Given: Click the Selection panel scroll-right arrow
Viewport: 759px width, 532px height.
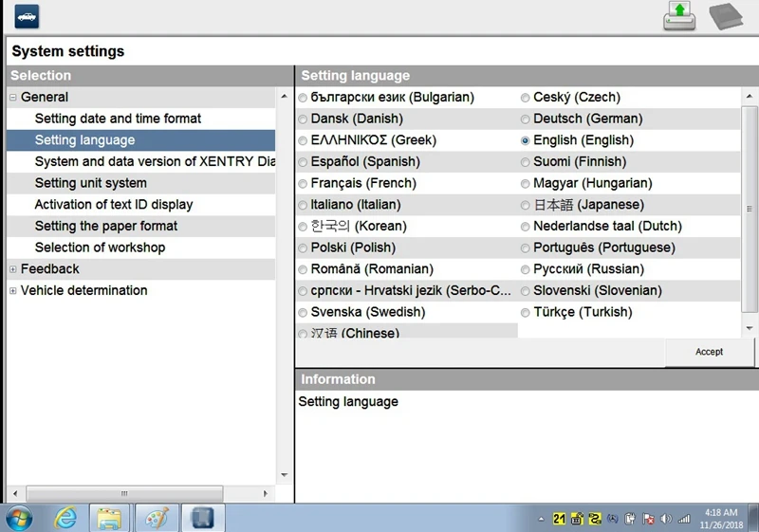Looking at the screenshot, I should pyautogui.click(x=266, y=493).
